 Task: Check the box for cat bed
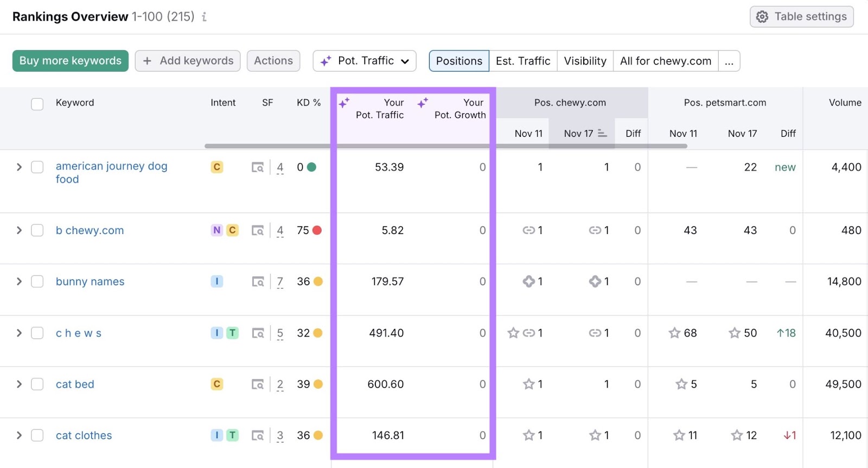tap(37, 384)
